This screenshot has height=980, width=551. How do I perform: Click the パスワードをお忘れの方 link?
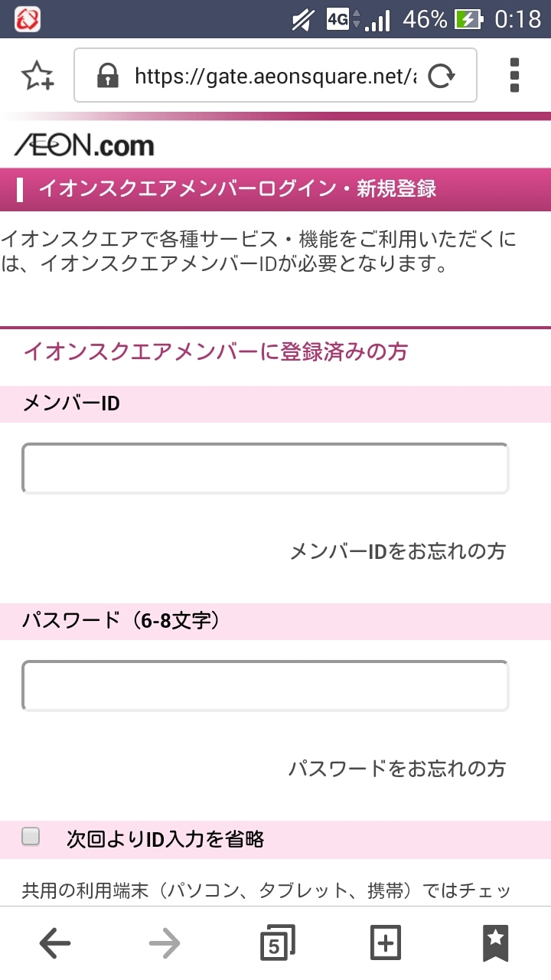tap(396, 768)
